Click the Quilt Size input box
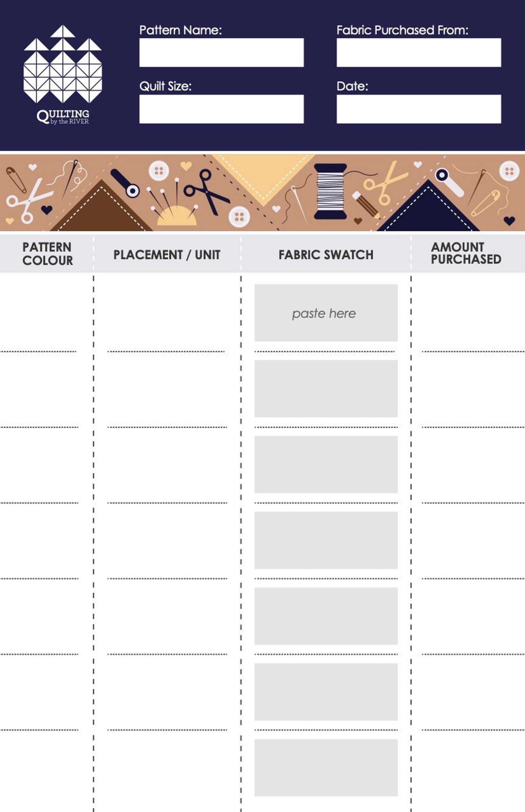Image resolution: width=525 pixels, height=812 pixels. point(221,109)
